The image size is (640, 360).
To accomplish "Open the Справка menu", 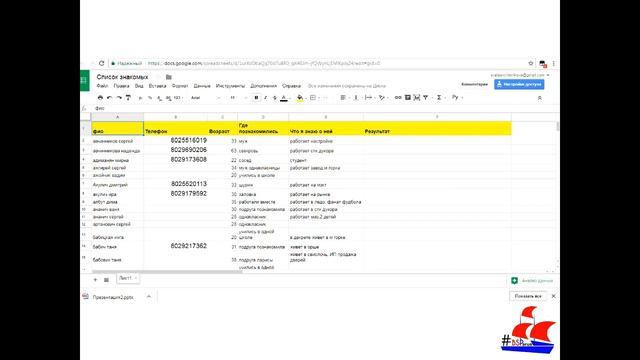I will click(x=291, y=86).
